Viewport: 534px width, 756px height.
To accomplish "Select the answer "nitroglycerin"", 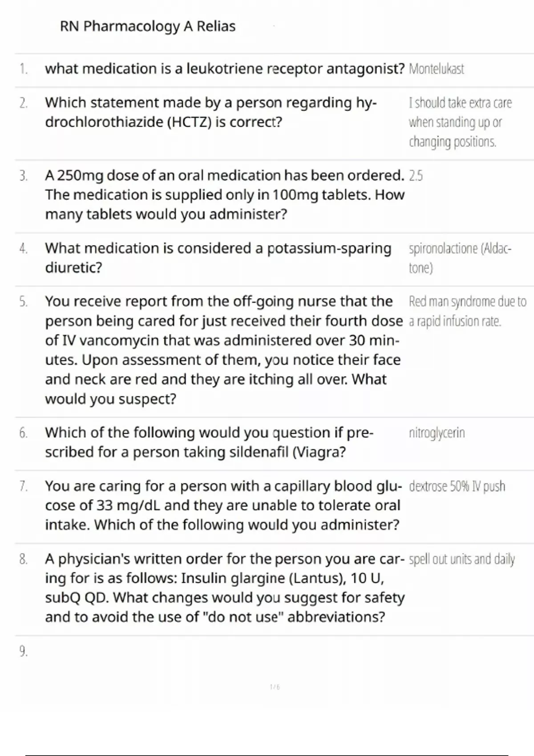I will [437, 433].
